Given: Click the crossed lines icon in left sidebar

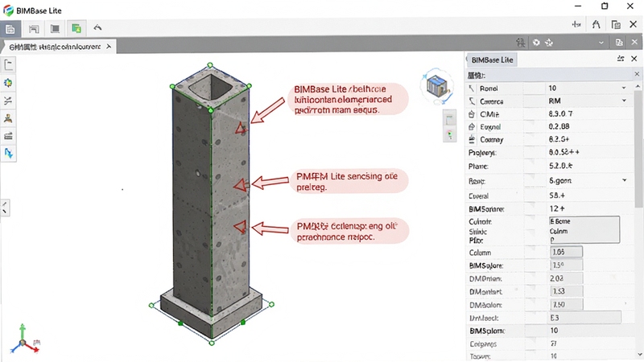Looking at the screenshot, I should point(8,101).
